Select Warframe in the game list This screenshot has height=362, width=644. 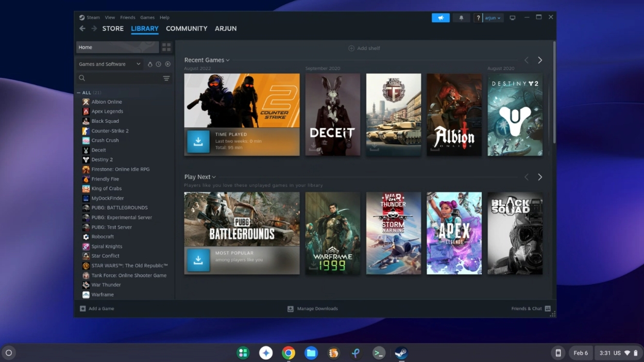[x=103, y=295]
